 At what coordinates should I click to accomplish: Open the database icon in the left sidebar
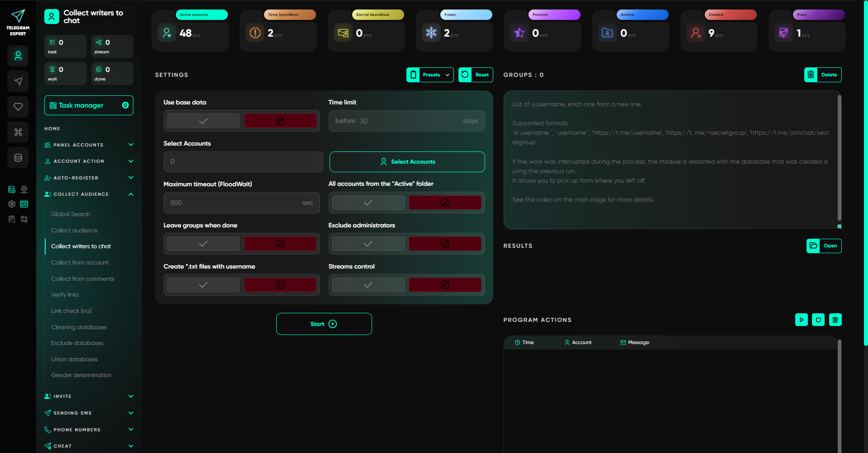pos(18,157)
